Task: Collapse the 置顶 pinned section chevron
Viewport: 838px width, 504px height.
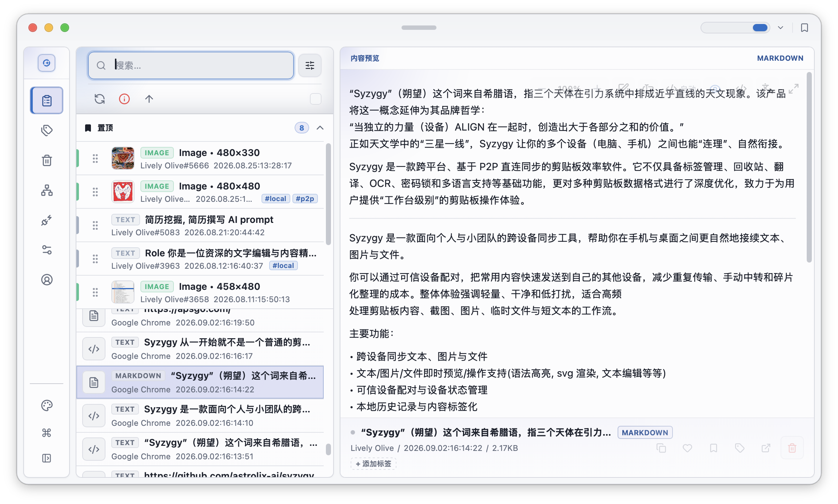Action: click(320, 128)
